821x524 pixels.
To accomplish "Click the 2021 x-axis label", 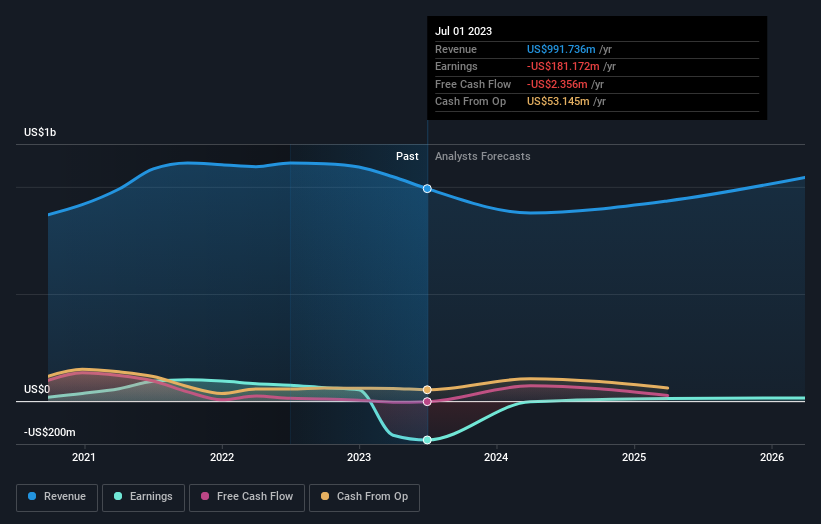I will pos(84,457).
